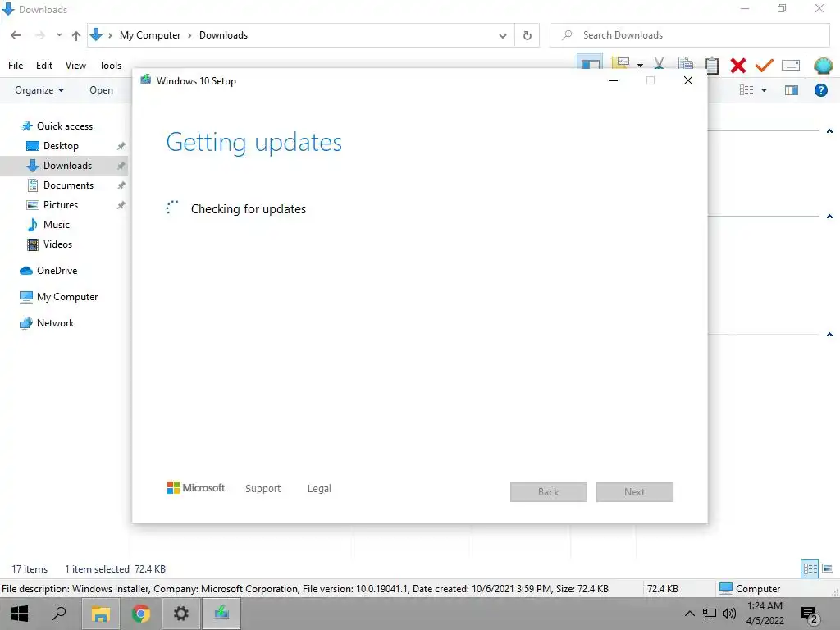Collapse the bottom file group chevron
Screen dimensions: 840x630
coord(829,335)
